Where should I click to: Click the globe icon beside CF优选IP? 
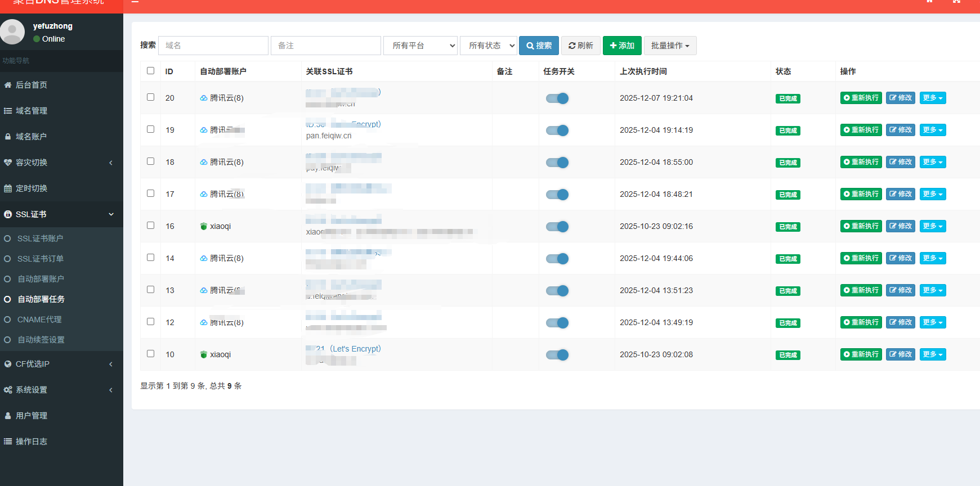tap(8, 364)
